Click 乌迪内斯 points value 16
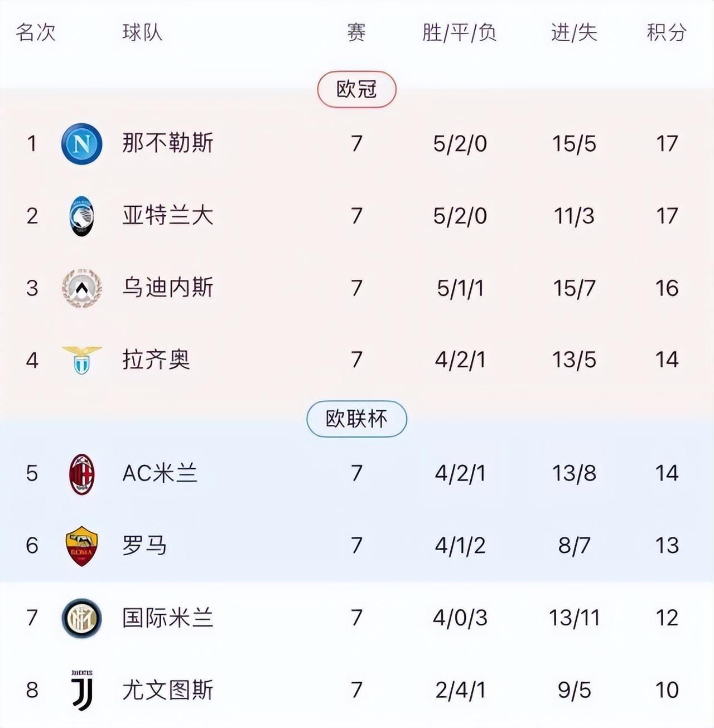This screenshot has height=728, width=714. coord(667,288)
